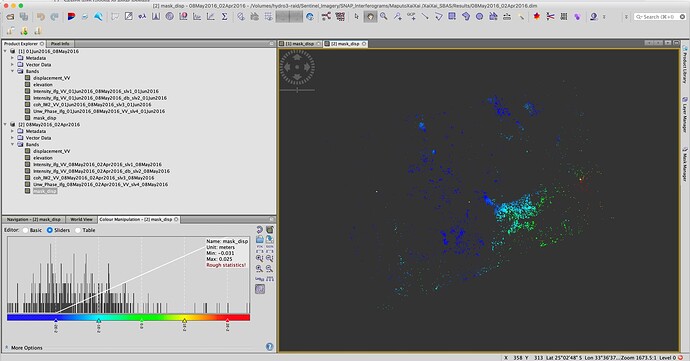Screen dimensions: 690x361
Task: Click the undo arrow toolbar icon
Action: [40, 17]
